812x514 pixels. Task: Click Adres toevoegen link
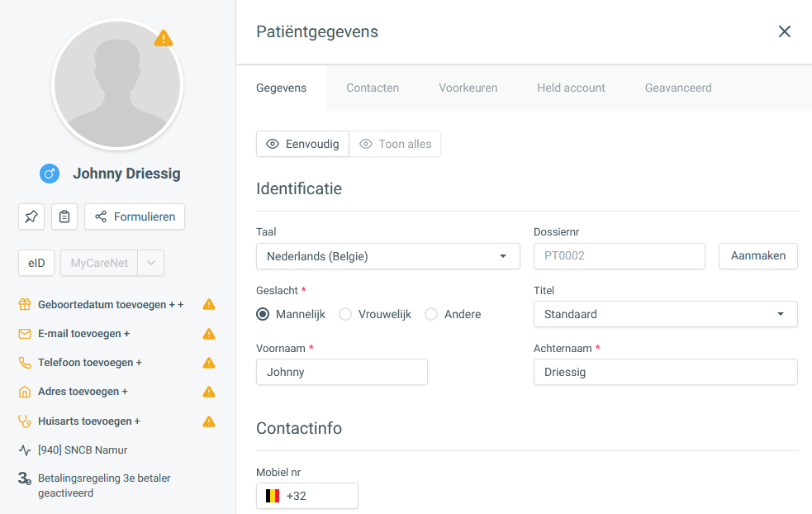[83, 392]
